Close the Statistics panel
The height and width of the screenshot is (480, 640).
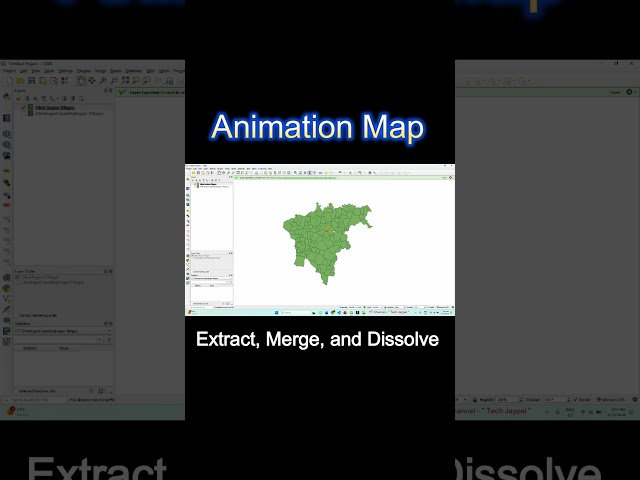pos(111,323)
